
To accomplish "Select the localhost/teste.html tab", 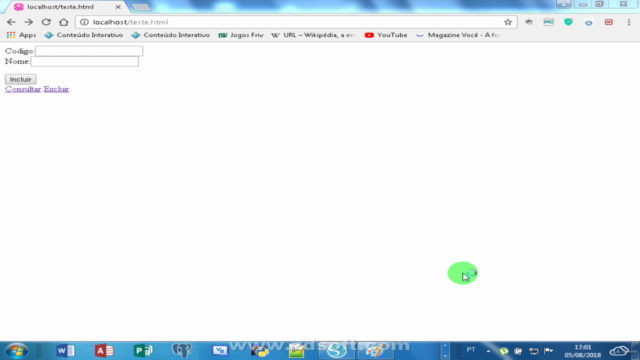I will point(65,7).
